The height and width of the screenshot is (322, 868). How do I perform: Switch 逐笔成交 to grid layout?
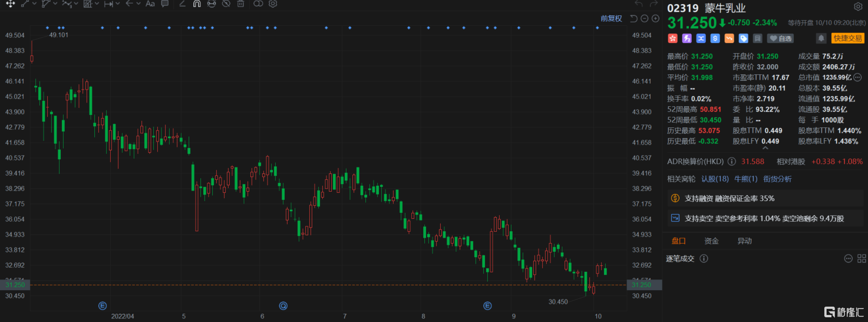click(x=861, y=258)
